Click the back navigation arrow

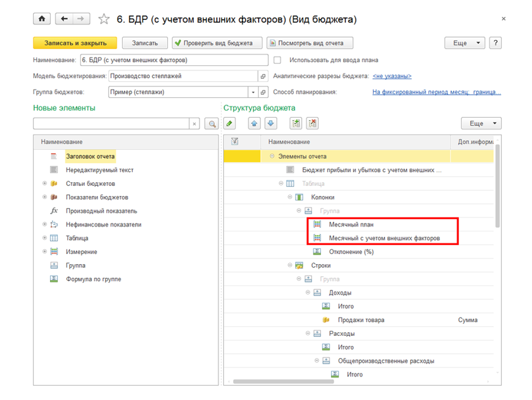(64, 19)
